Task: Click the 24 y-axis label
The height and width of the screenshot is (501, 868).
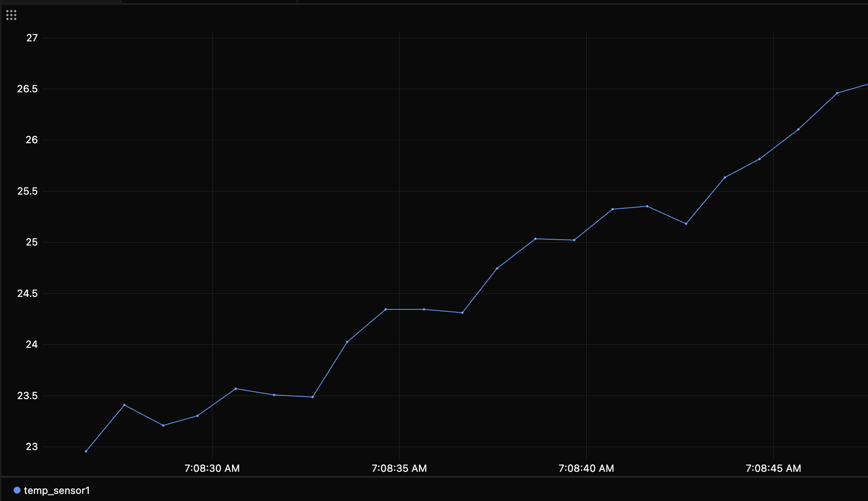Action: 32,344
